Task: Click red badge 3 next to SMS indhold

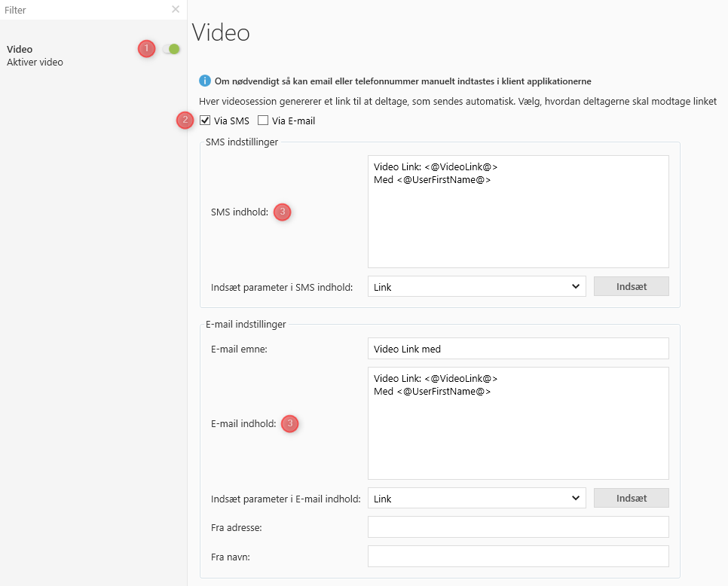Action: [x=282, y=212]
